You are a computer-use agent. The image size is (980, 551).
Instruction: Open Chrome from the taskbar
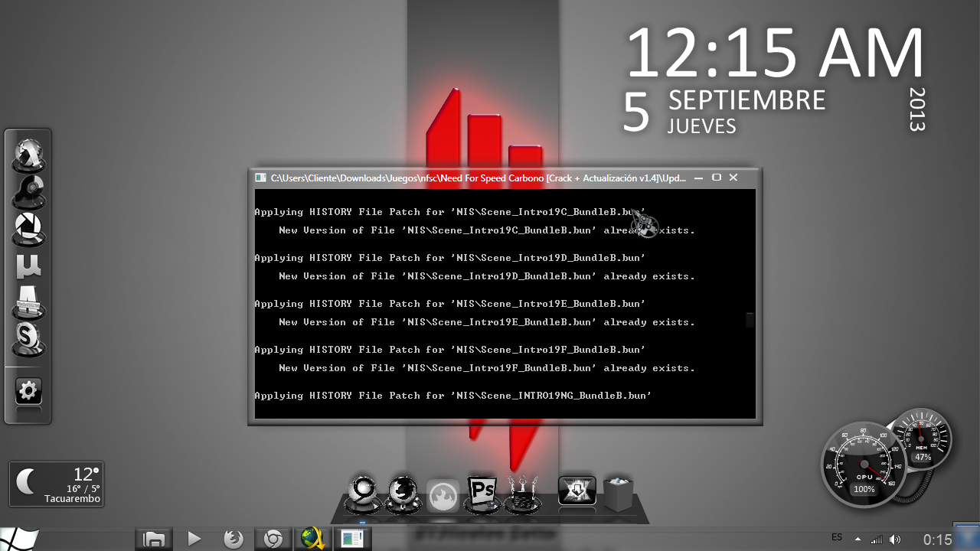[x=273, y=539]
